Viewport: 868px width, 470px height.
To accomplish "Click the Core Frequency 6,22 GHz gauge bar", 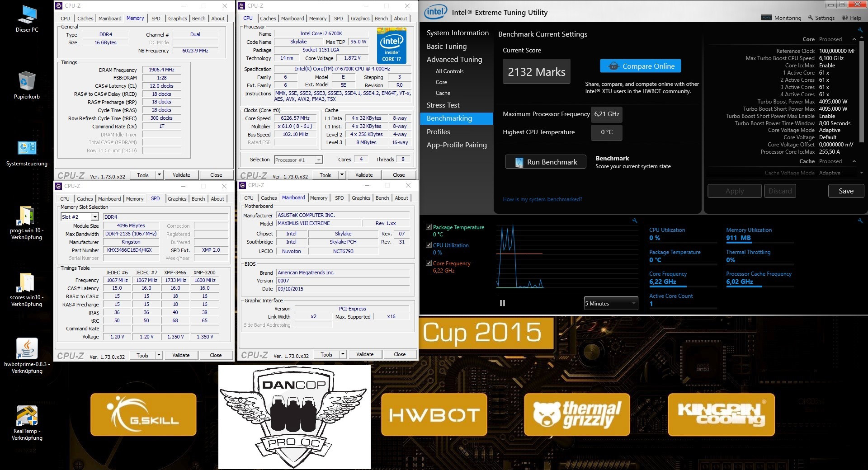I will point(683,287).
